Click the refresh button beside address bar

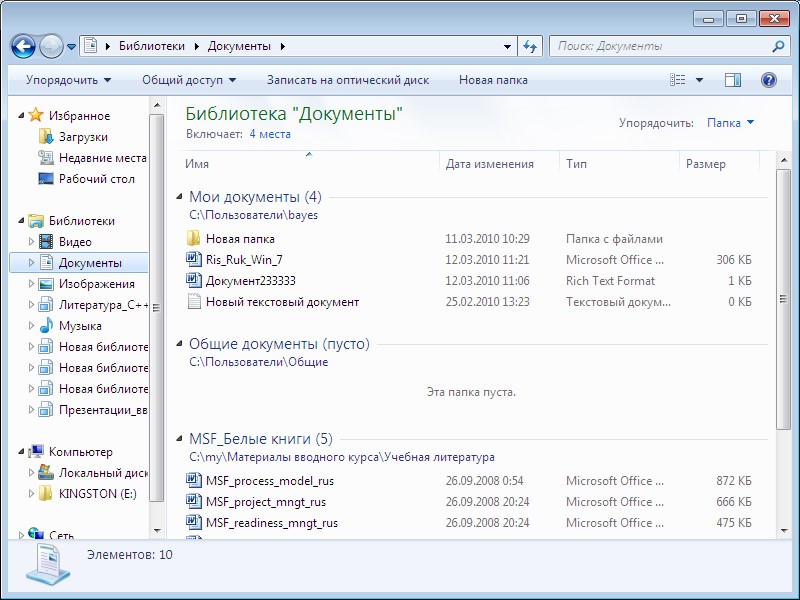pyautogui.click(x=530, y=46)
